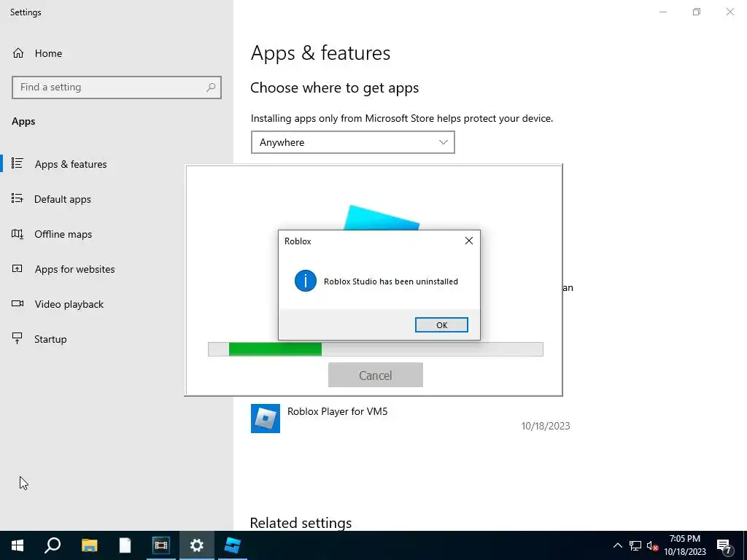Click the Startup icon in sidebar
Screen dimensions: 747x560
18,338
